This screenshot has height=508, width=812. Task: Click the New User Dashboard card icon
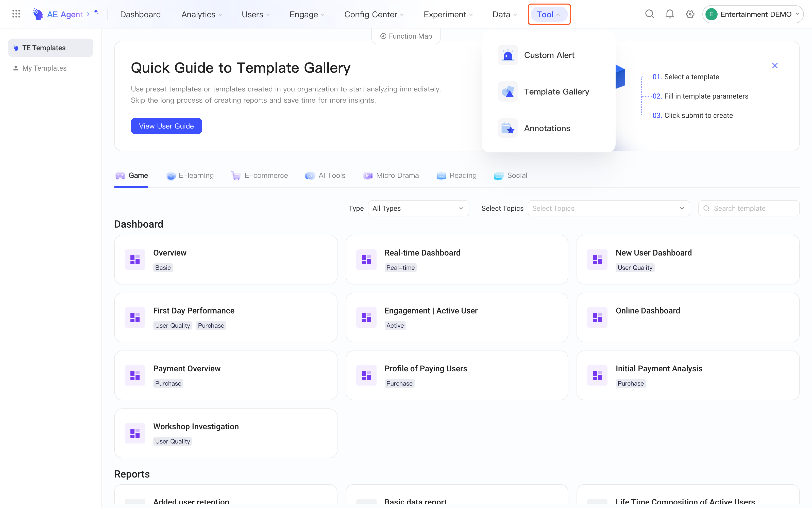click(597, 259)
